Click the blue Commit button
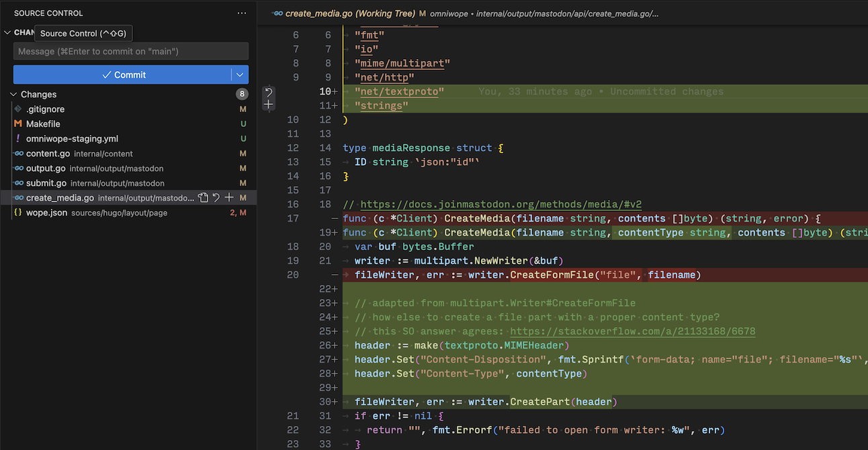Screen dimensions: 868x450 (123, 75)
